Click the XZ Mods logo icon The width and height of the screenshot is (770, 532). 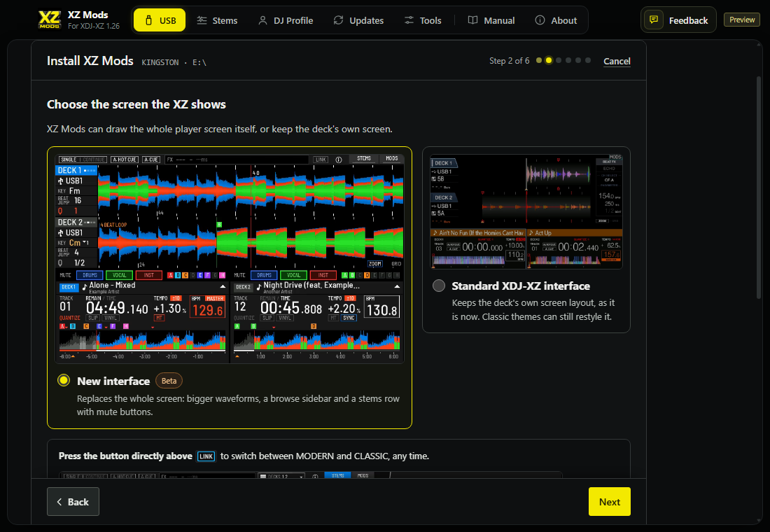tap(50, 20)
